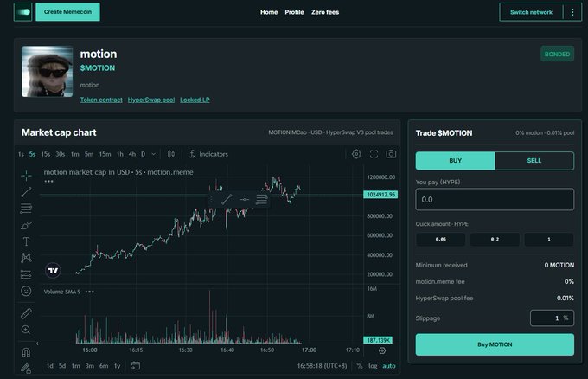Screen dimensions: 588x379
Task: Activate the zoom in tool
Action: pyautogui.click(x=26, y=330)
